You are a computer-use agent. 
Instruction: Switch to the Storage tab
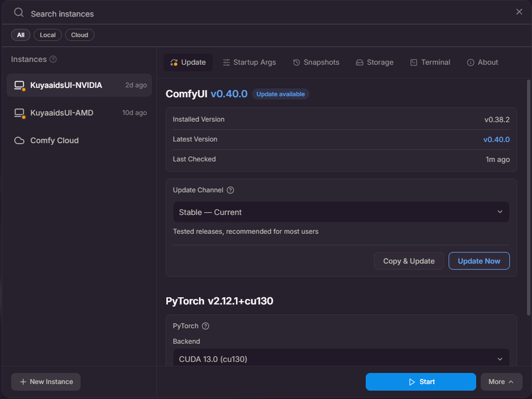coord(375,63)
